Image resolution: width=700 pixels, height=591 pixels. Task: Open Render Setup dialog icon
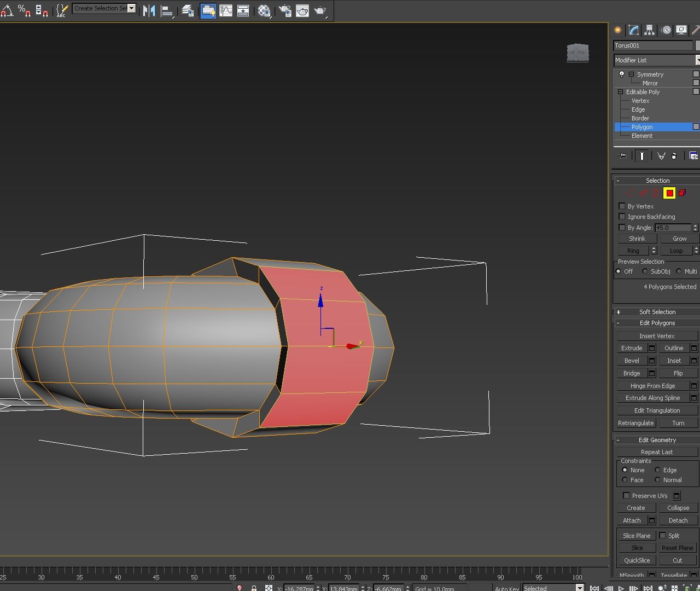[x=285, y=10]
